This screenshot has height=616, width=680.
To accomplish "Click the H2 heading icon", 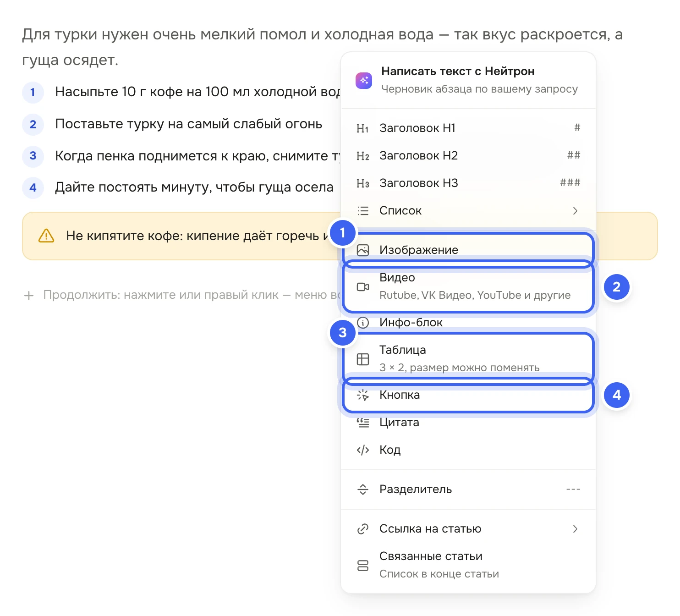I will click(362, 156).
